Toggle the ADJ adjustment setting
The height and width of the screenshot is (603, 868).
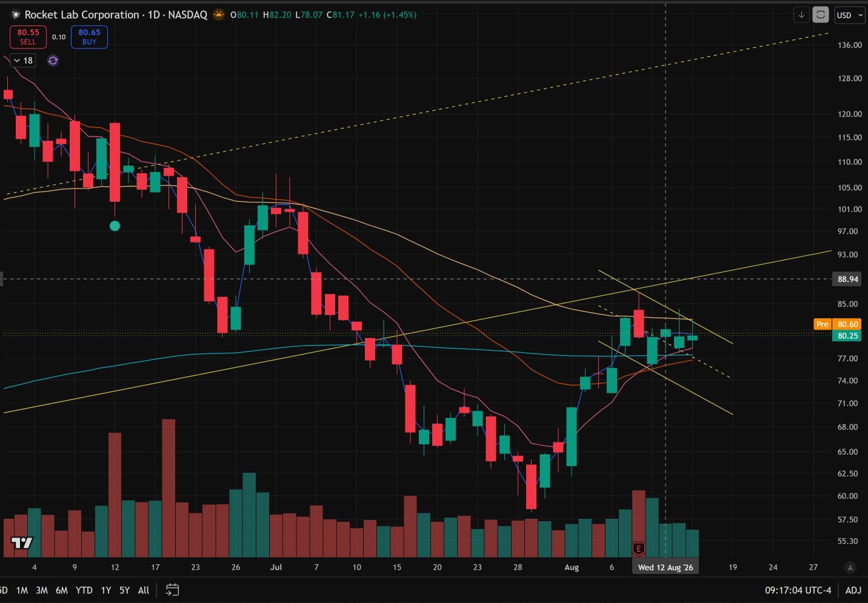coord(853,590)
